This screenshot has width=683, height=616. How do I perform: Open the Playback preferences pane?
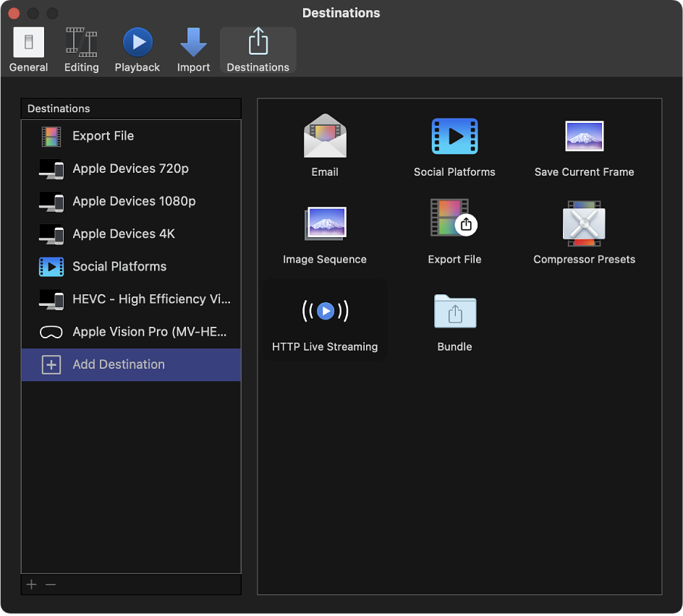pos(137,48)
